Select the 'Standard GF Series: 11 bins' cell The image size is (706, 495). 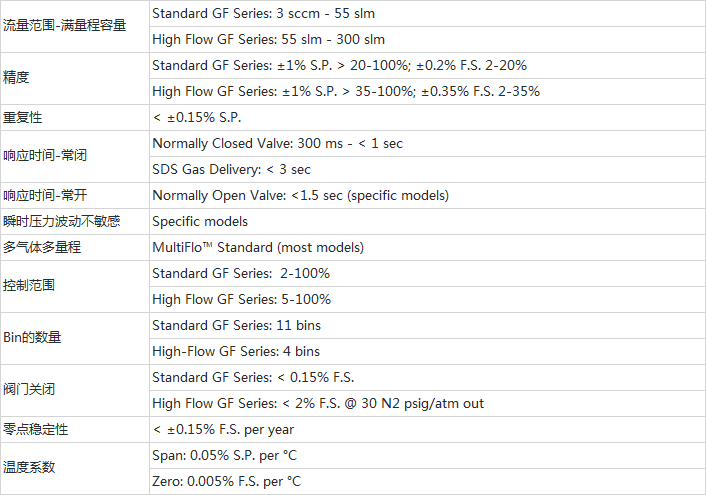click(236, 325)
